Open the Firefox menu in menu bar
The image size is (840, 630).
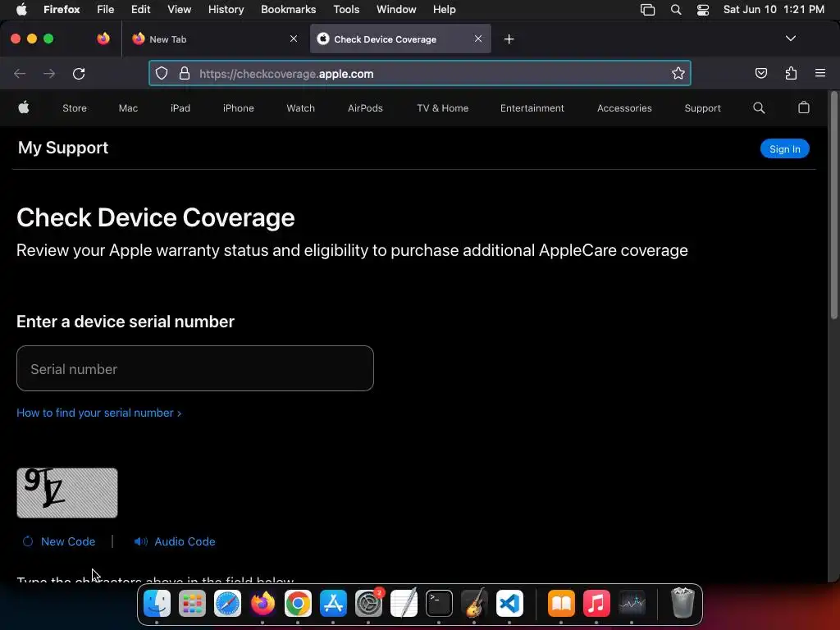62,10
